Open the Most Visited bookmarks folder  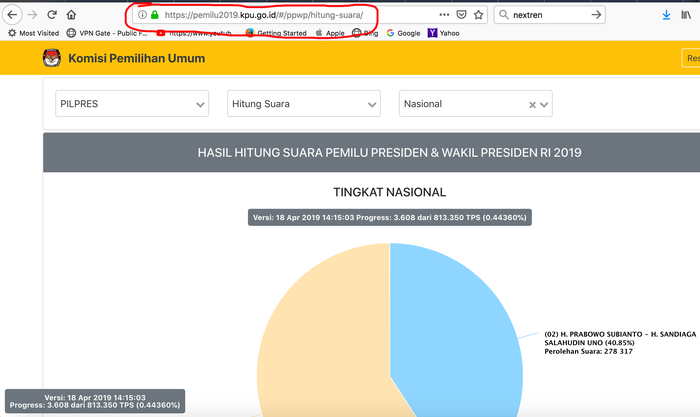click(33, 33)
